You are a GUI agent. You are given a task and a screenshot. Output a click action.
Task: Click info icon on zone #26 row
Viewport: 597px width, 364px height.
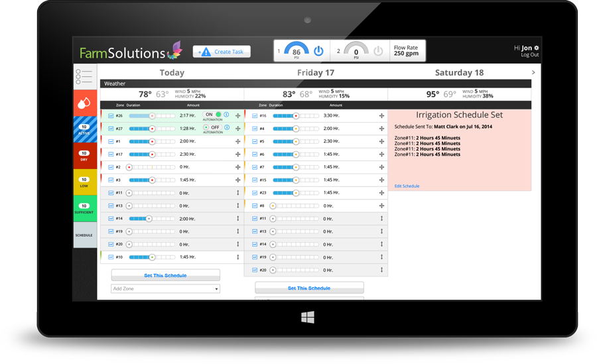click(x=226, y=115)
